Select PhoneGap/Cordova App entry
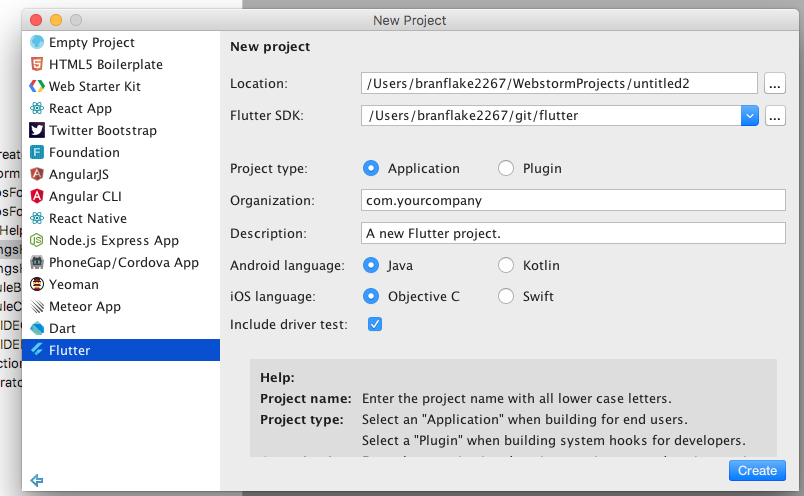804x496 pixels. click(121, 262)
